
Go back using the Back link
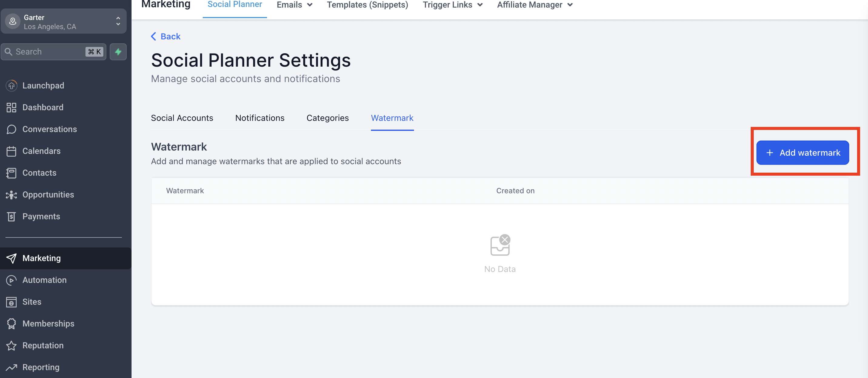click(166, 36)
